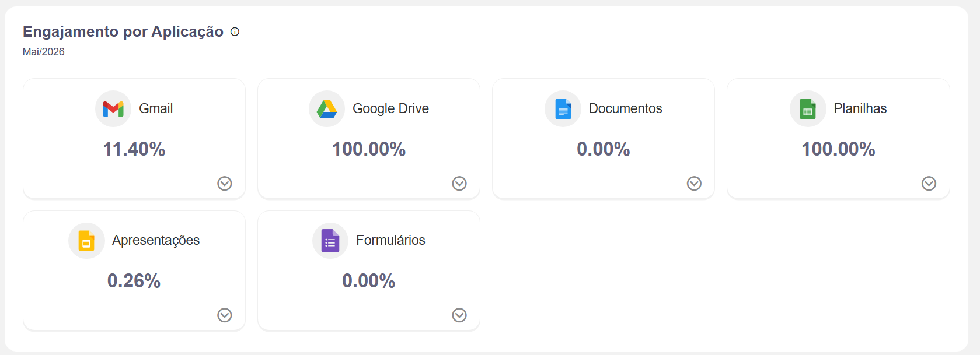The width and height of the screenshot is (980, 355).
Task: Click the Documentos 0.00% value
Action: tap(604, 149)
